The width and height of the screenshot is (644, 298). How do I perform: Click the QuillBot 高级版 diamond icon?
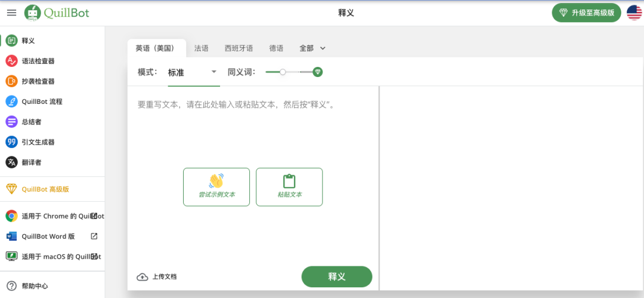(x=11, y=189)
